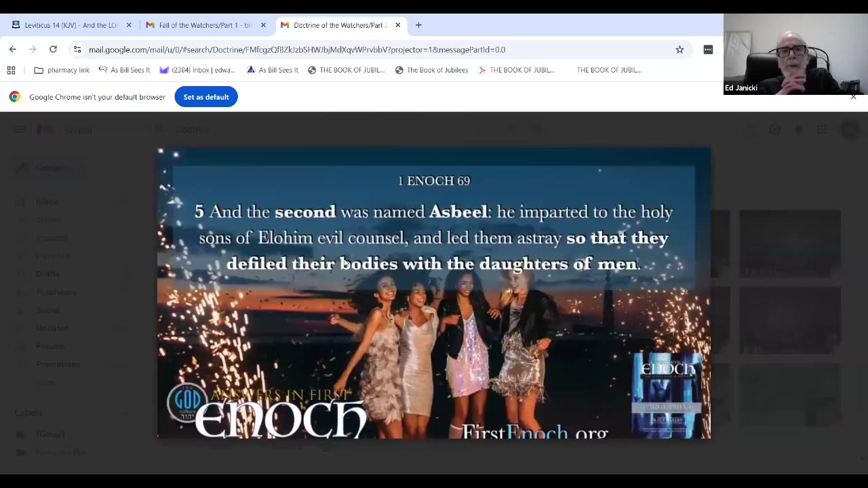Open the dimmed Gmail main menu hamburger icon
The image size is (868, 488).
click(x=20, y=129)
